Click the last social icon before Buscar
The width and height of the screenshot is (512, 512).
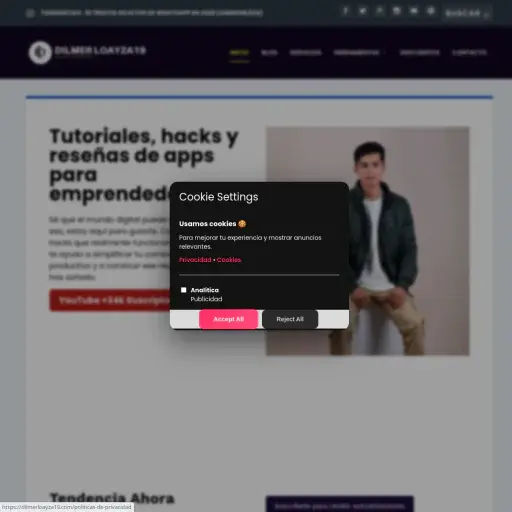(431, 11)
